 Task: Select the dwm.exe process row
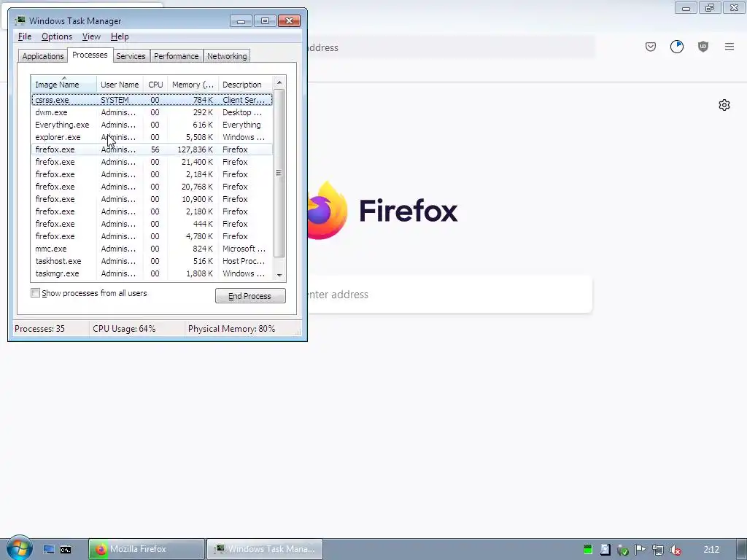pos(152,112)
